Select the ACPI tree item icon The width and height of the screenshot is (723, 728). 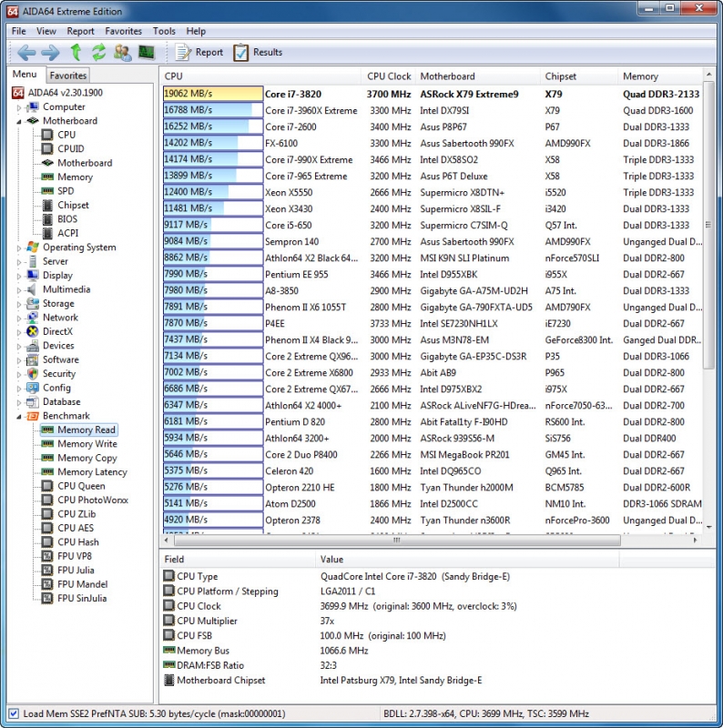coord(47,233)
